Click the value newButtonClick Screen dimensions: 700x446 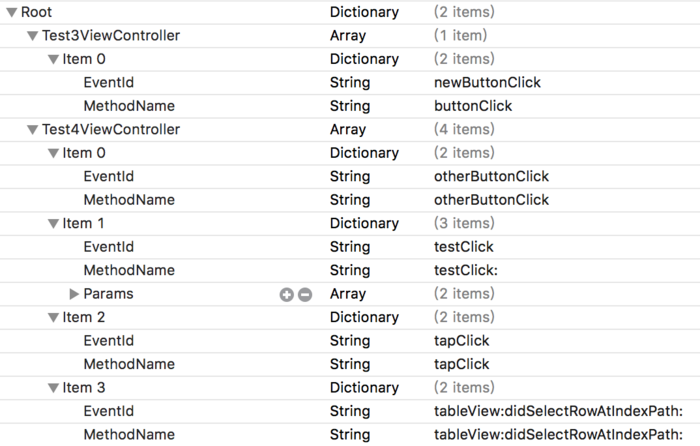[487, 83]
